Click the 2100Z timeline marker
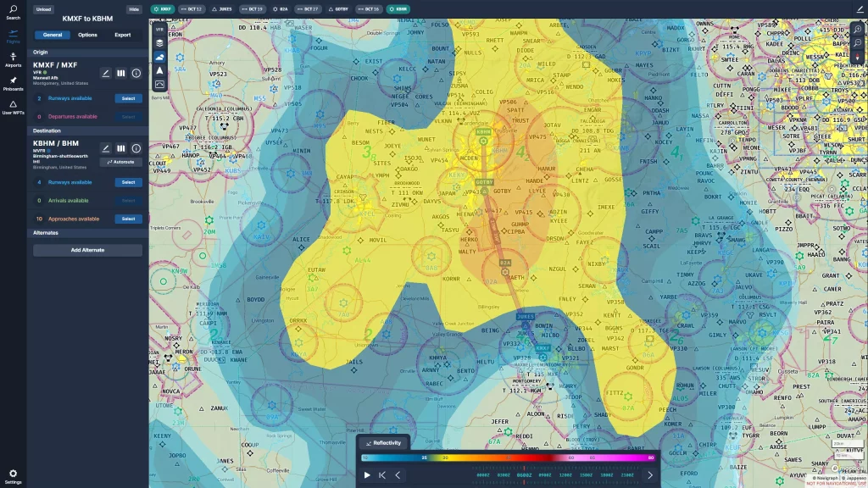Screen dimensions: 868x488 [x=627, y=474]
